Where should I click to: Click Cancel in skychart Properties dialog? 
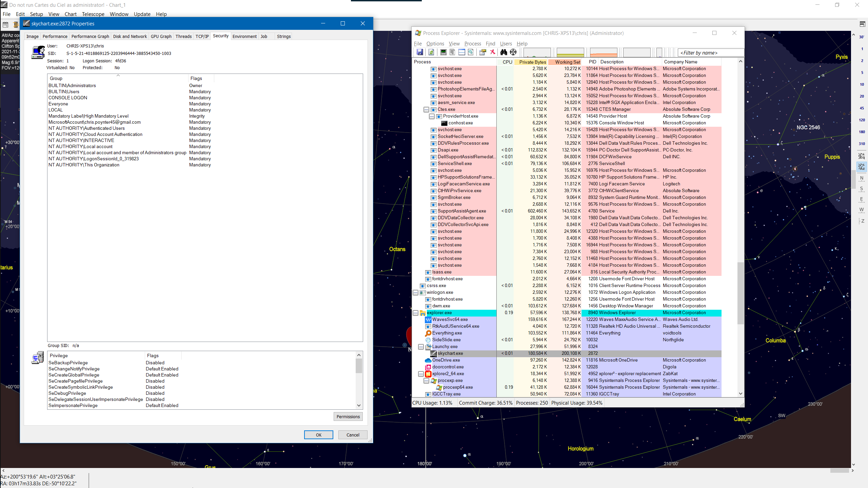click(353, 435)
